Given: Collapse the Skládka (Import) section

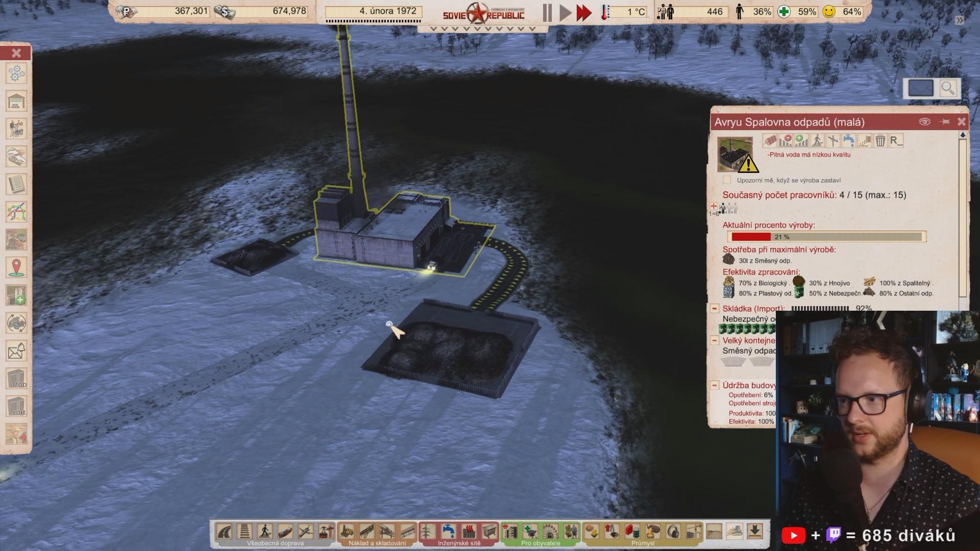Looking at the screenshot, I should coord(715,309).
